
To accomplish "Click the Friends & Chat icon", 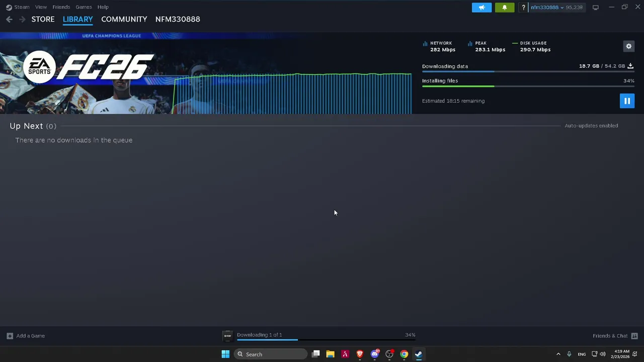I will pyautogui.click(x=634, y=336).
